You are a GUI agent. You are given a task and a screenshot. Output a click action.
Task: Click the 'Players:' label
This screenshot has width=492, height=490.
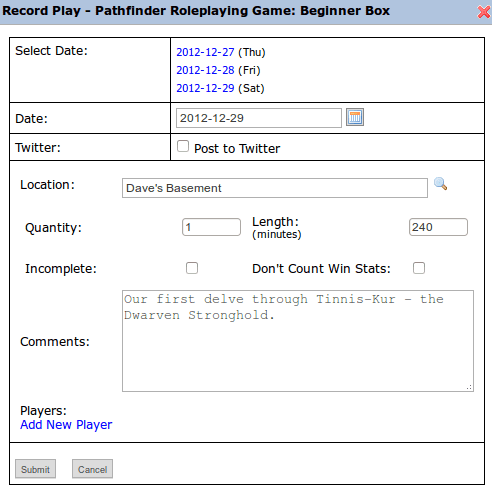point(43,411)
